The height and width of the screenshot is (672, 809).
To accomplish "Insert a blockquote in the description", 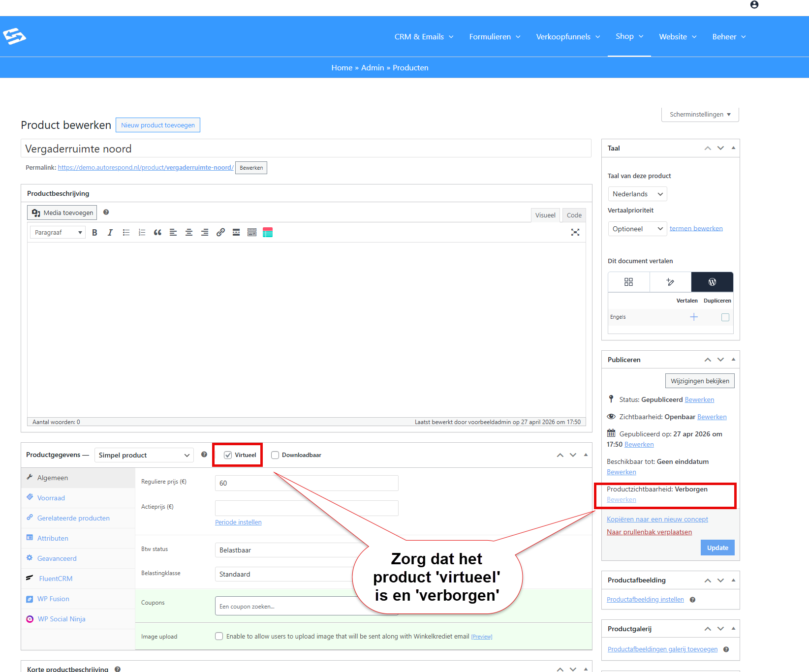I will (157, 233).
